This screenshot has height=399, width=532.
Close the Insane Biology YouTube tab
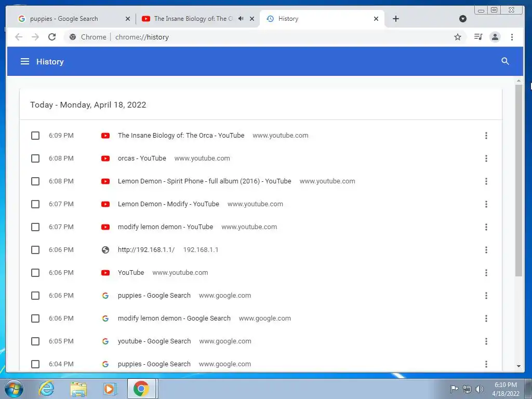pos(252,19)
